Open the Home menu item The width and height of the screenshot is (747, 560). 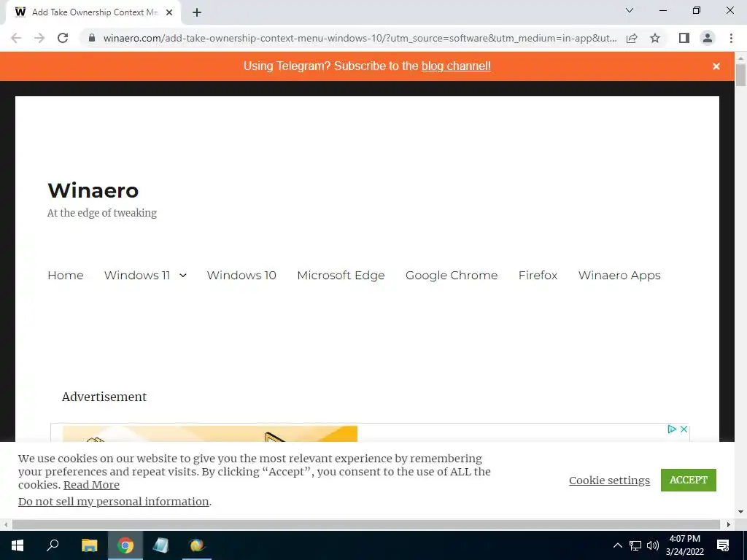pyautogui.click(x=65, y=275)
